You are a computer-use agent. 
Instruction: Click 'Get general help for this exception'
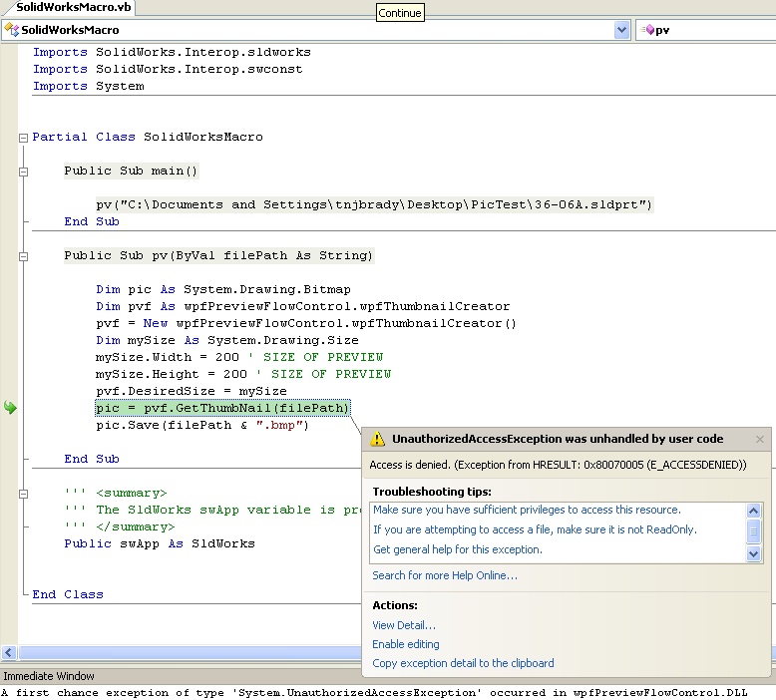point(457,549)
